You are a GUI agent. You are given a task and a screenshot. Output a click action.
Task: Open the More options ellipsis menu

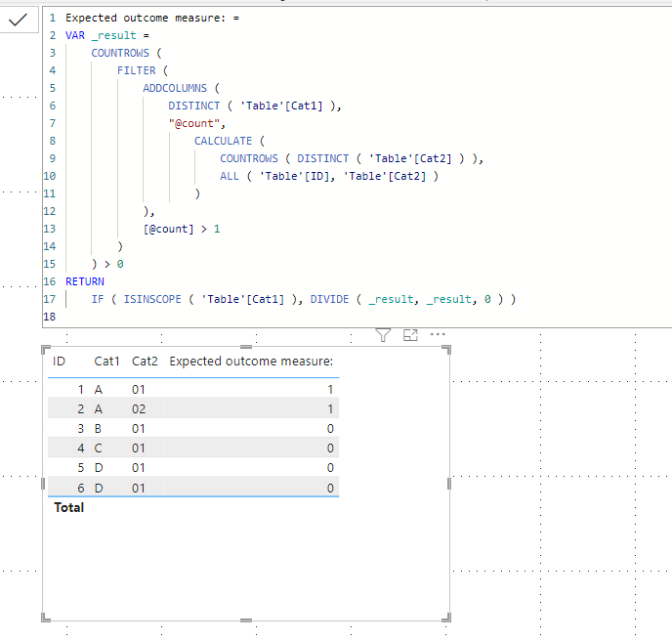(438, 334)
